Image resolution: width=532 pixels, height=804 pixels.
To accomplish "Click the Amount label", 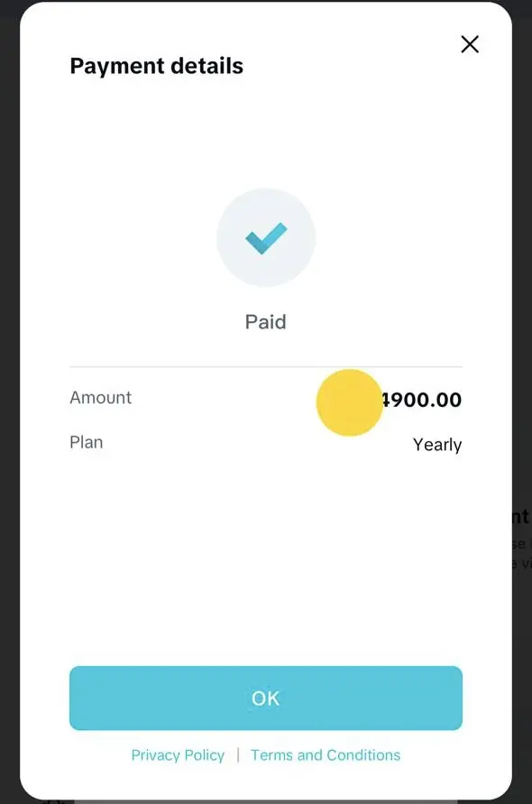I will click(x=101, y=397).
